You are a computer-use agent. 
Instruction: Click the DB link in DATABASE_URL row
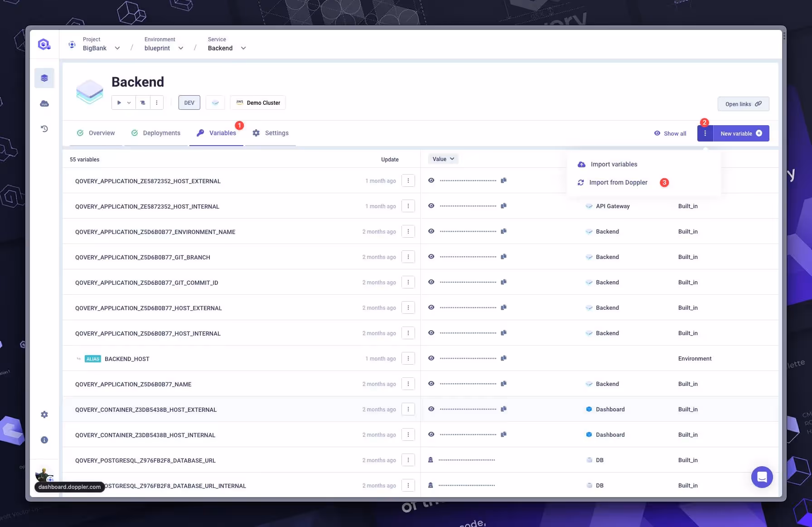595,460
